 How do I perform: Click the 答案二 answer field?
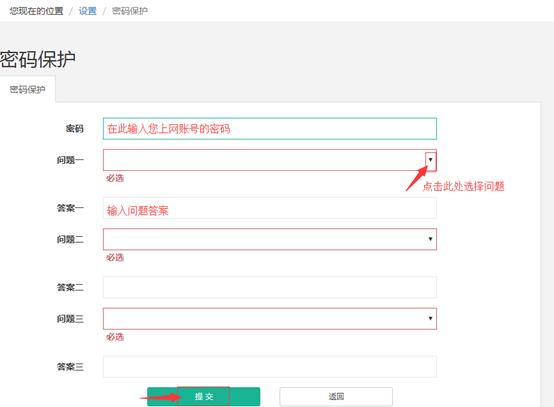click(270, 287)
